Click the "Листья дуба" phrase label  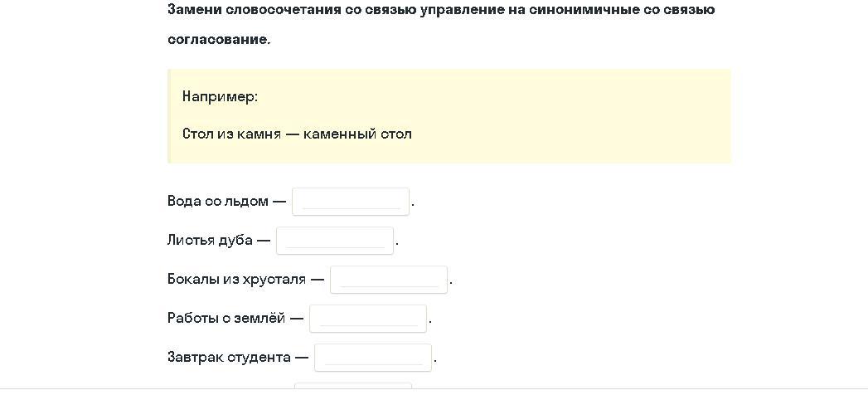coord(210,241)
